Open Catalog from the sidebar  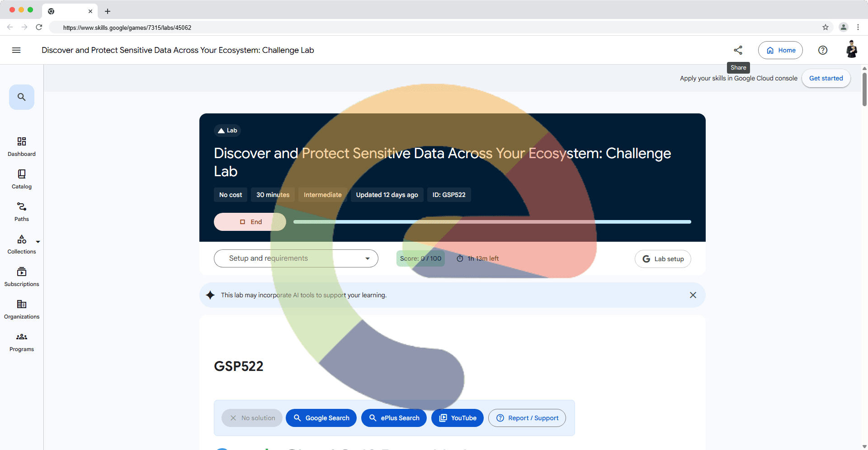coord(22,179)
